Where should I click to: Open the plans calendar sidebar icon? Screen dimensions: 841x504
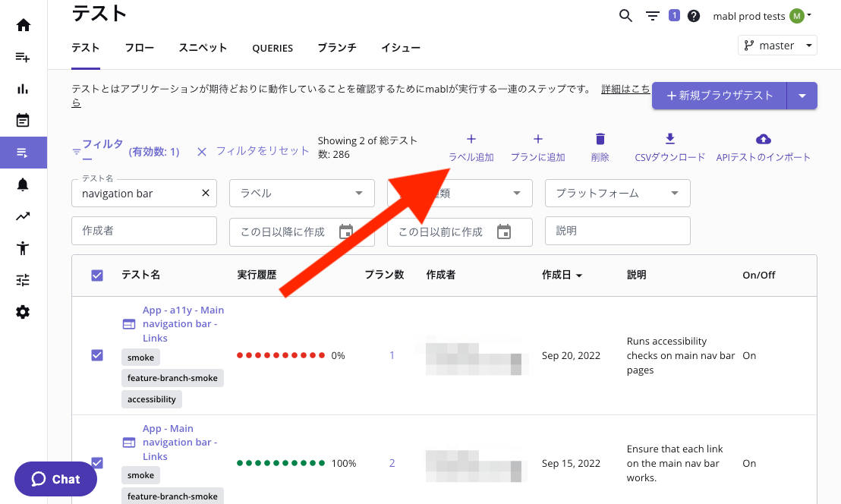point(23,120)
